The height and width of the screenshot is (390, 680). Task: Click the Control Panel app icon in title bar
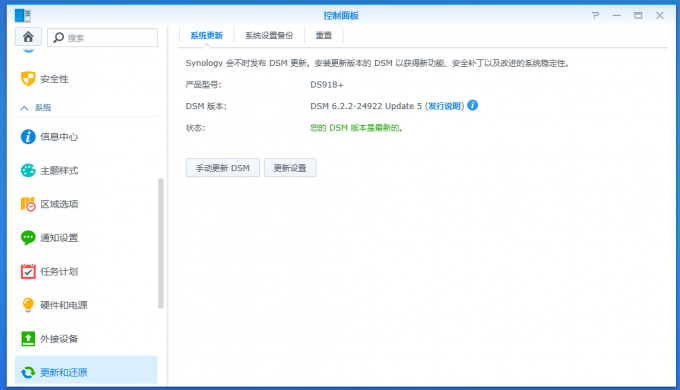pos(23,16)
